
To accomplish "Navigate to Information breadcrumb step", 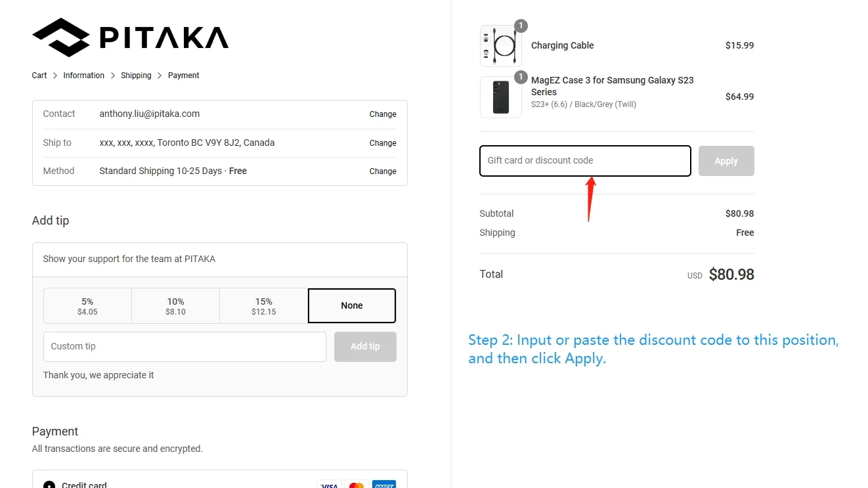I will tap(83, 76).
